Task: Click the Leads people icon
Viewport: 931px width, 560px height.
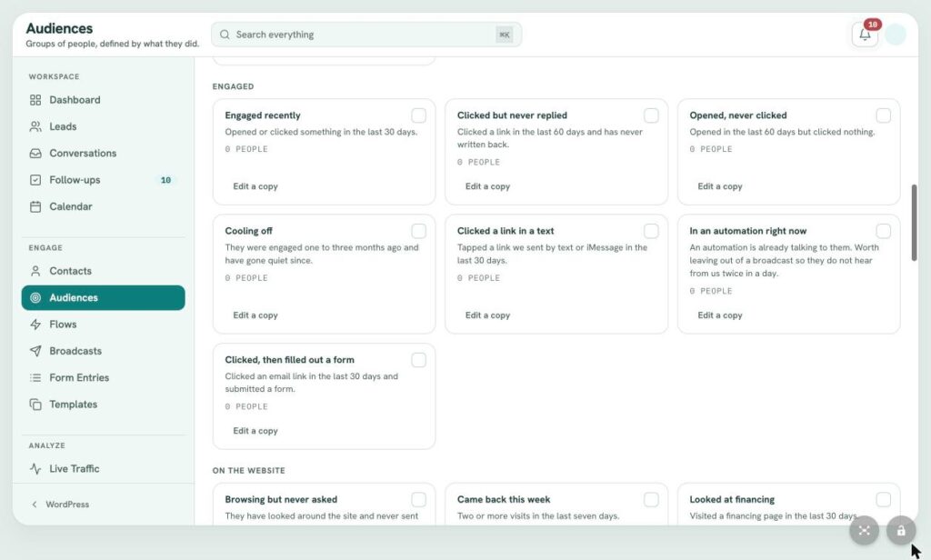Action: tap(35, 126)
